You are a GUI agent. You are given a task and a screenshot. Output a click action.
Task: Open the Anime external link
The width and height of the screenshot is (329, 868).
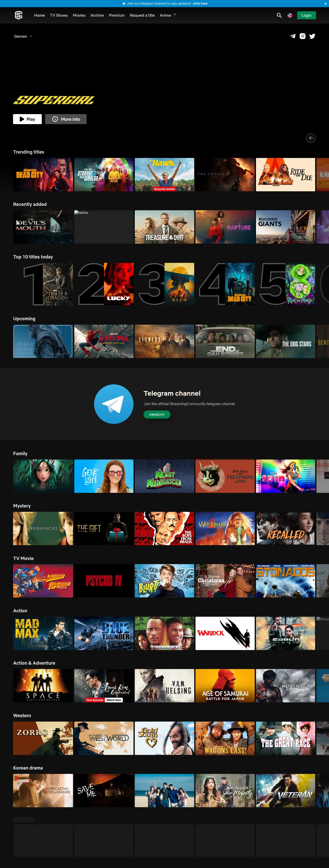[x=168, y=15]
